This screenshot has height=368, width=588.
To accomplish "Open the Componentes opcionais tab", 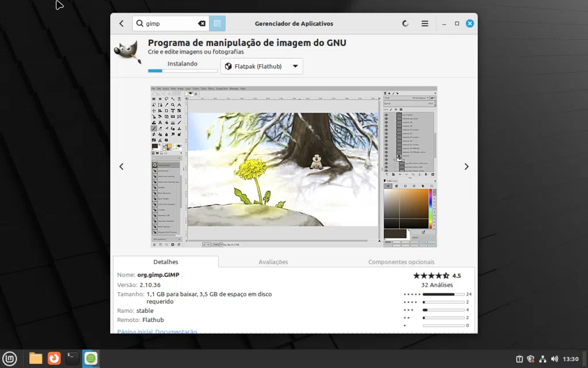I will tap(401, 262).
